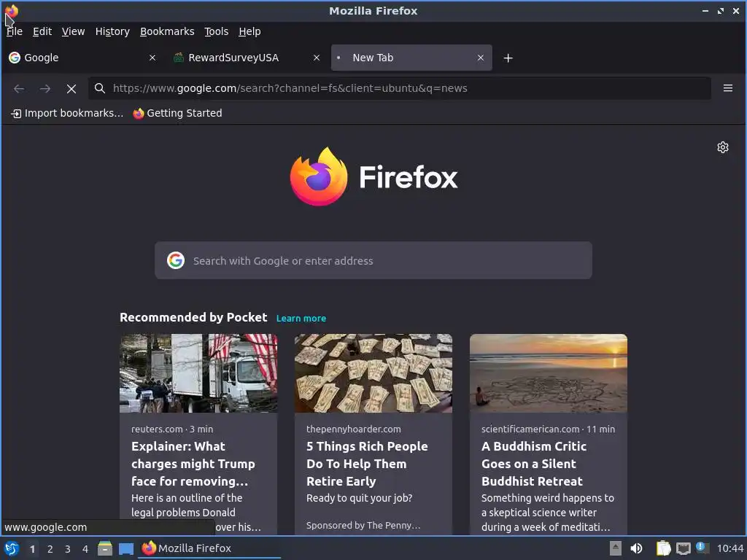Click the large Firefox logo

pyautogui.click(x=319, y=176)
